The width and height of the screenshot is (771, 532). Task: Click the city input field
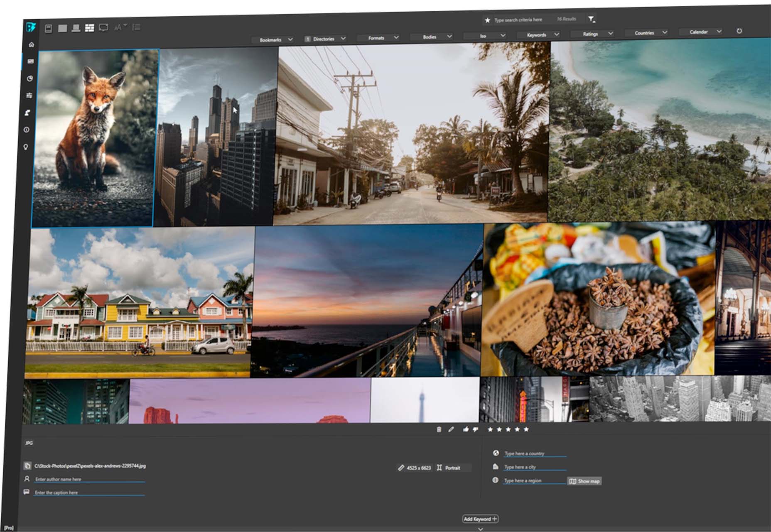click(535, 467)
